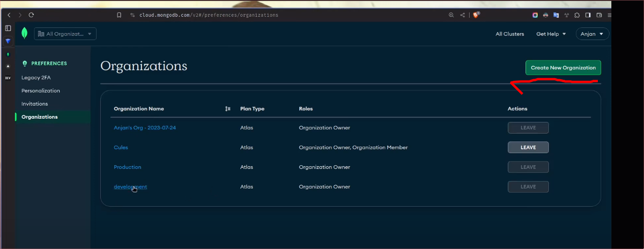Select the DEV tab in vertical tabs

click(8, 78)
